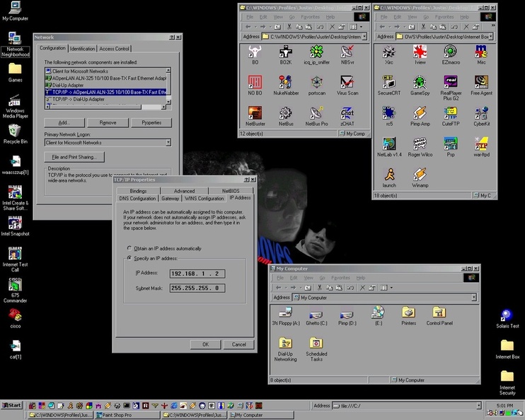Open the Internet Security desktop folder
Image resolution: width=525 pixels, height=420 pixels.
point(507,383)
